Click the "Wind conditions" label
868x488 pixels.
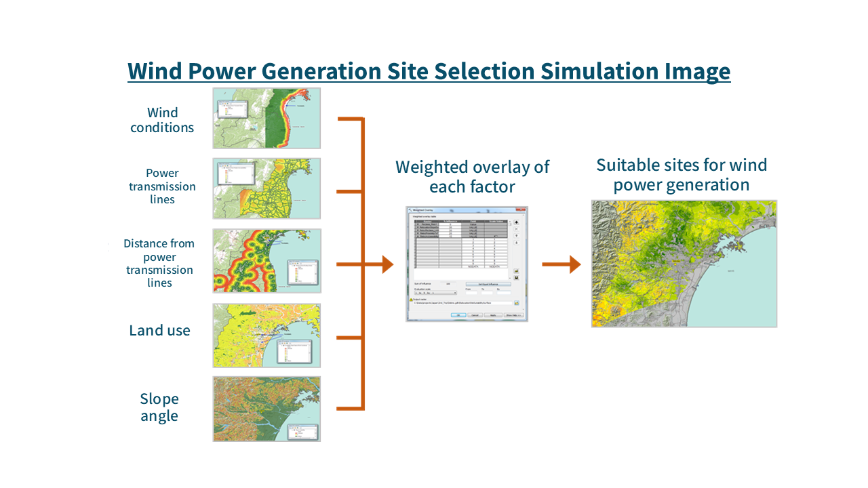pyautogui.click(x=162, y=120)
